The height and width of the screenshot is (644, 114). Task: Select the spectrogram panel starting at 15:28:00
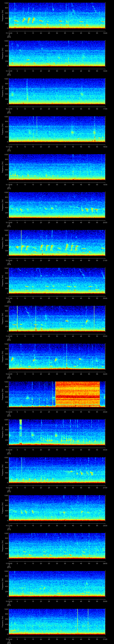click(x=57, y=546)
